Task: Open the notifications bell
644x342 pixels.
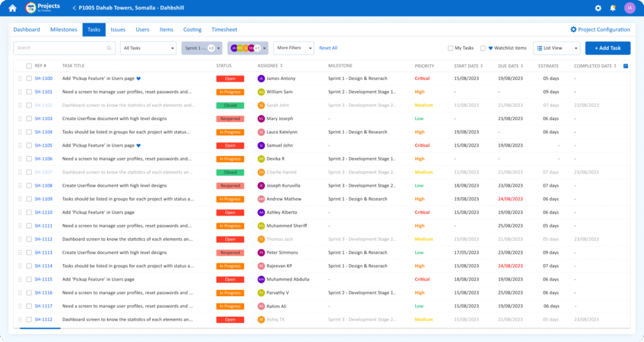Action: point(613,8)
